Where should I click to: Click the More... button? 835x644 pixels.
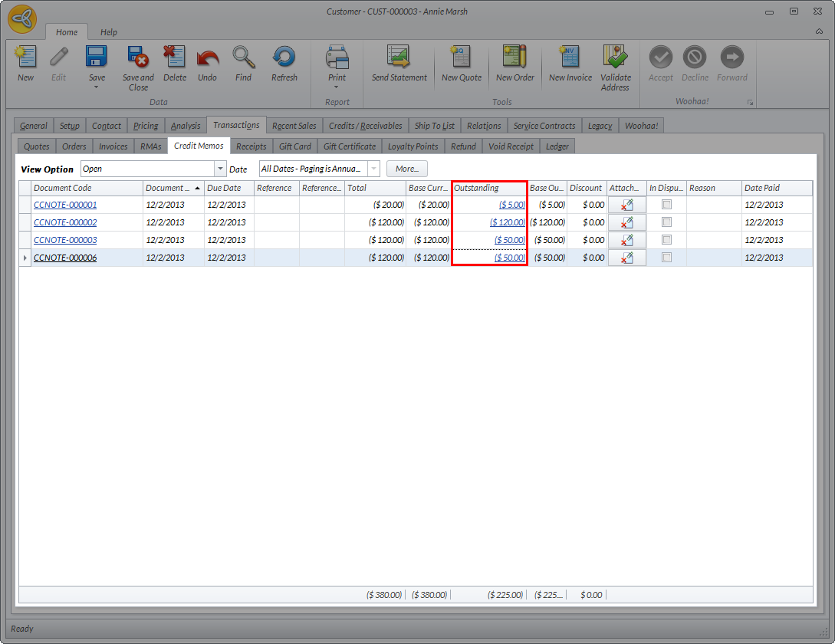406,169
